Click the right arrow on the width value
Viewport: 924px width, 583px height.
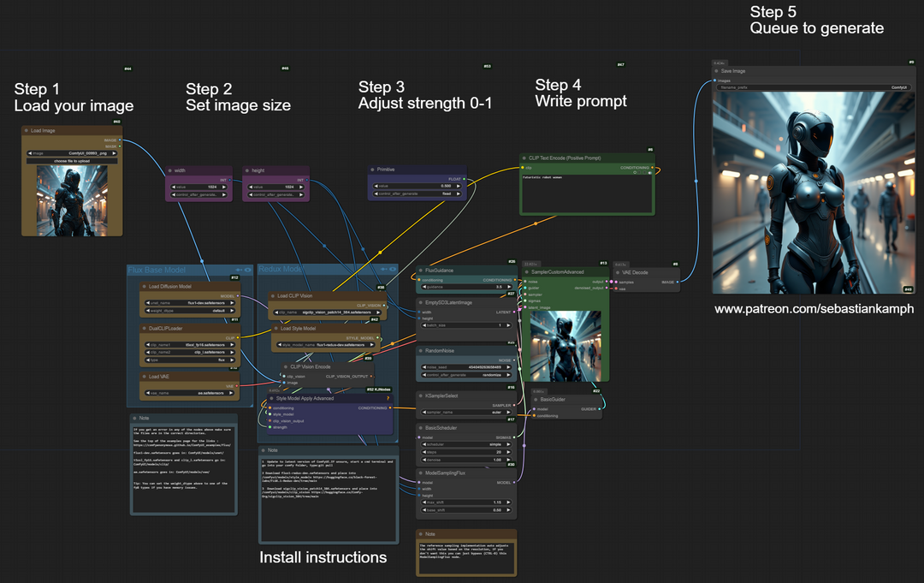[x=229, y=186]
